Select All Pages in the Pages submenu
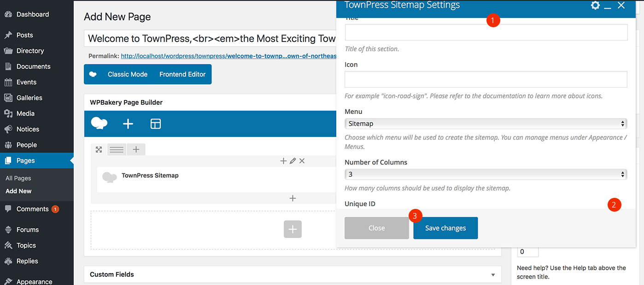This screenshot has width=644, height=285. (18, 178)
